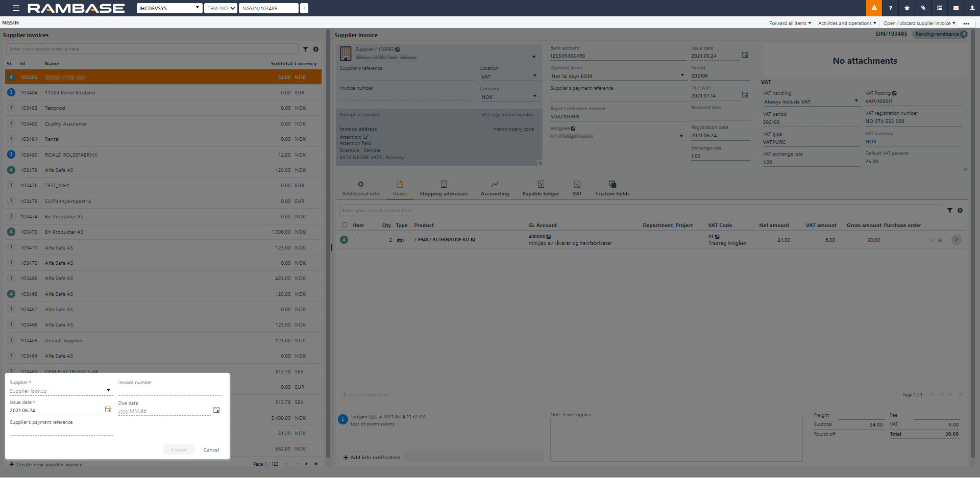This screenshot has height=478, width=980.
Task: Open item details with the arrow button
Action: tap(956, 240)
